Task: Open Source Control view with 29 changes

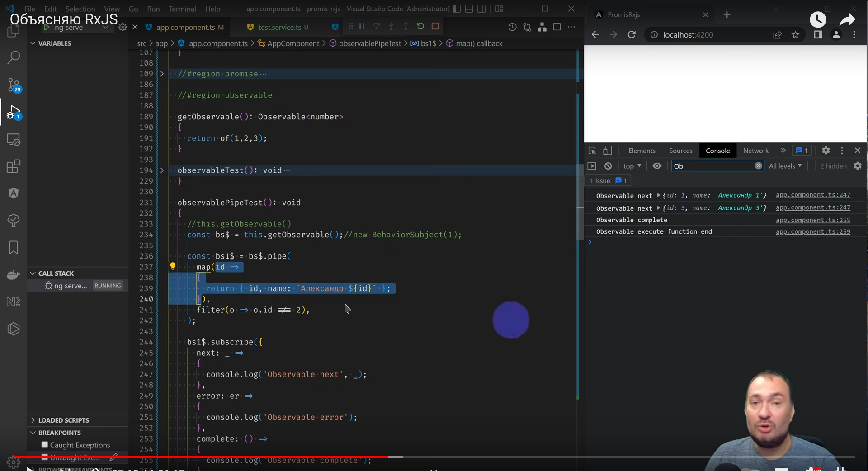Action: click(14, 85)
